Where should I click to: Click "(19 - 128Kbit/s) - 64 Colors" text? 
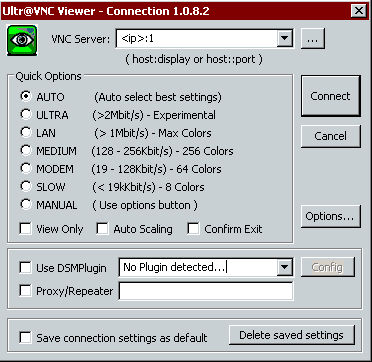(156, 169)
